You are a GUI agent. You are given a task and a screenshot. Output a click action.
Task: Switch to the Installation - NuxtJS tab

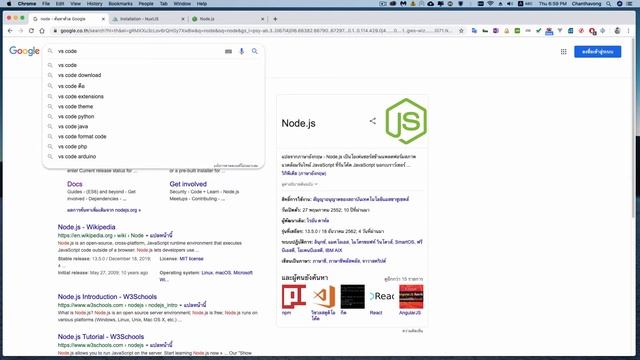coord(148,19)
